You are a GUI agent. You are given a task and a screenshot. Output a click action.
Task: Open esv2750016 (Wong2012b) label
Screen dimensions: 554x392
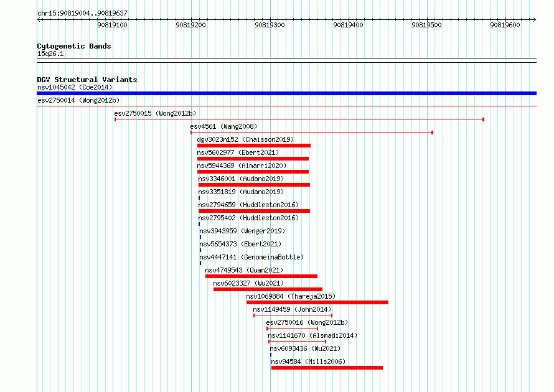coord(307,322)
